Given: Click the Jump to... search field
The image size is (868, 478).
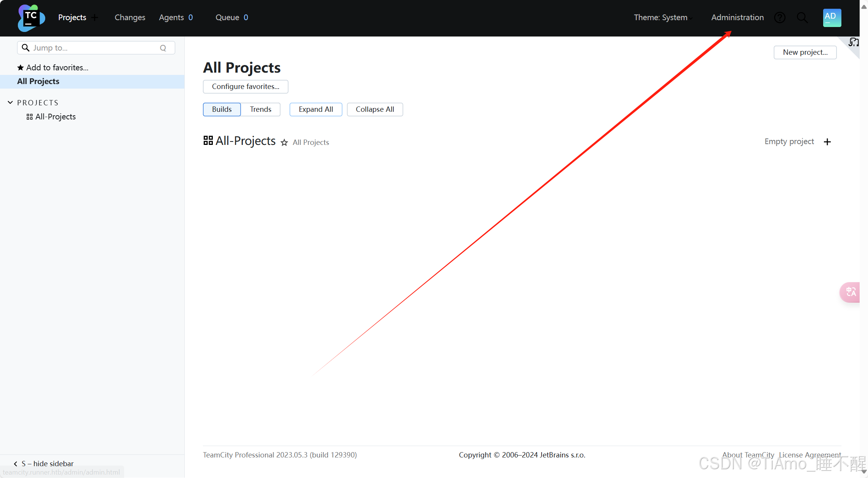Looking at the screenshot, I should (96, 48).
